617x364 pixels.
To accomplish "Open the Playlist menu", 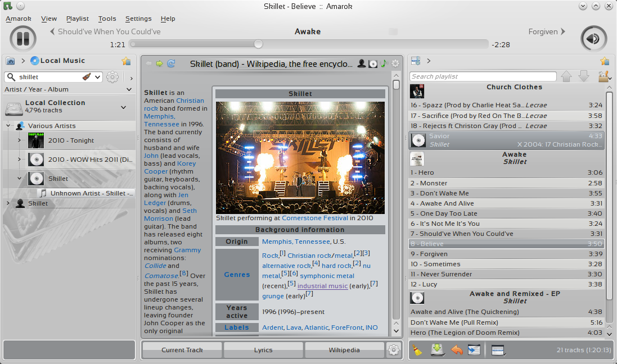I will click(78, 19).
